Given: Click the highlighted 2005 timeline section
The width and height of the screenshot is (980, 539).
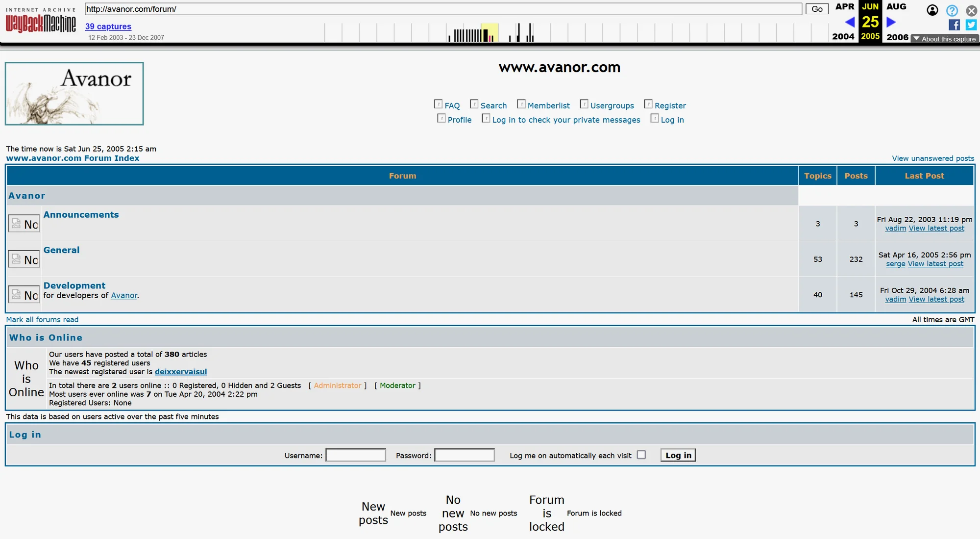Looking at the screenshot, I should [x=490, y=32].
